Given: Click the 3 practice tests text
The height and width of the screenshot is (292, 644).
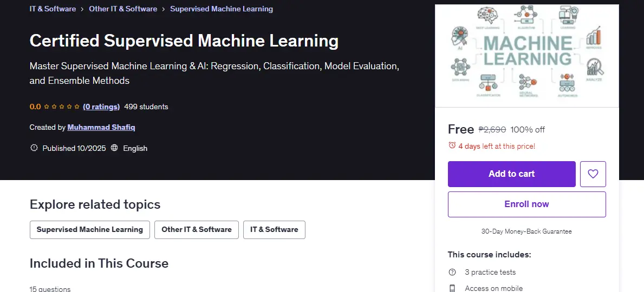Looking at the screenshot, I should coord(490,273).
